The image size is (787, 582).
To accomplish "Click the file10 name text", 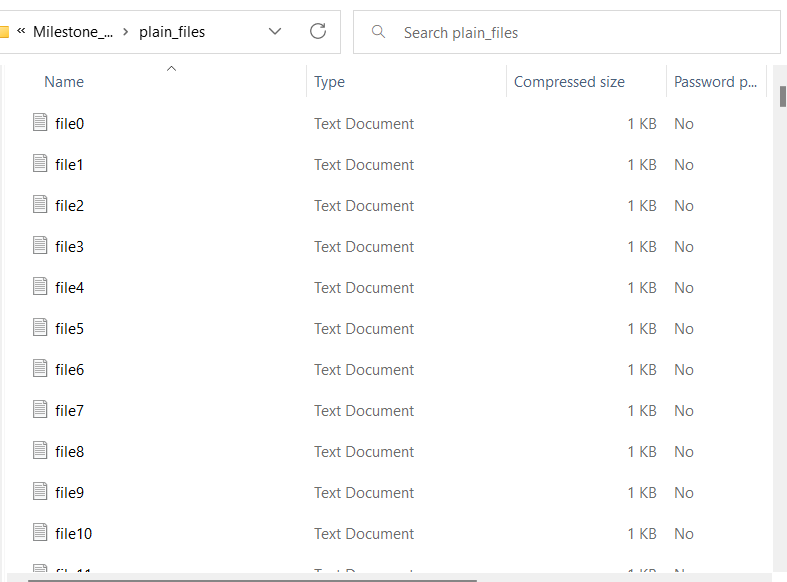I will [73, 534].
